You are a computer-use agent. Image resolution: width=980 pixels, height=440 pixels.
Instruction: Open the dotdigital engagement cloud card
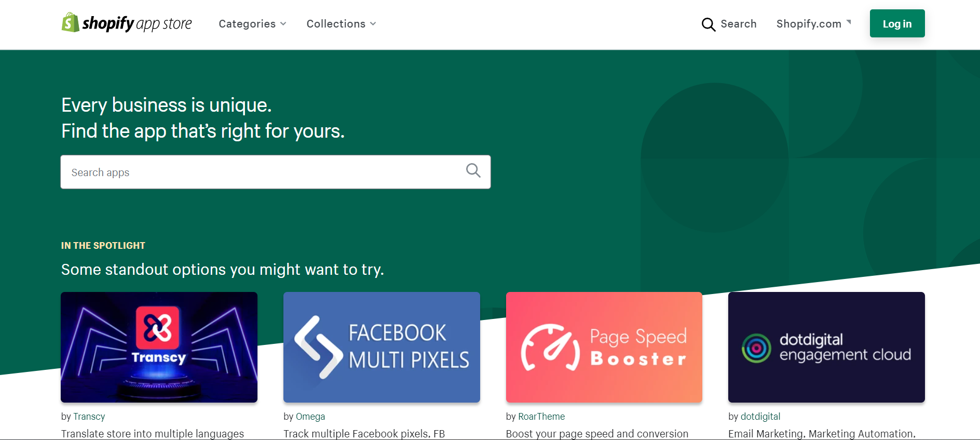(826, 347)
